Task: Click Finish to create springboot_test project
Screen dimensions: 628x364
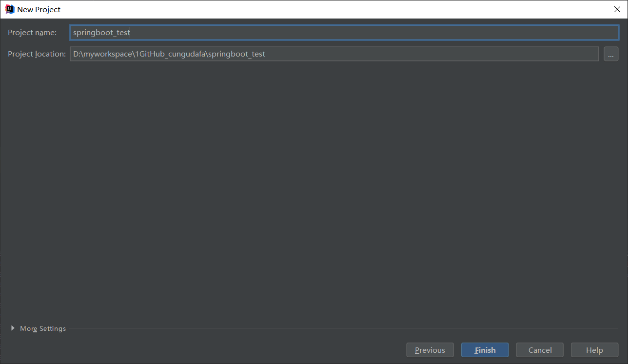Action: click(485, 349)
